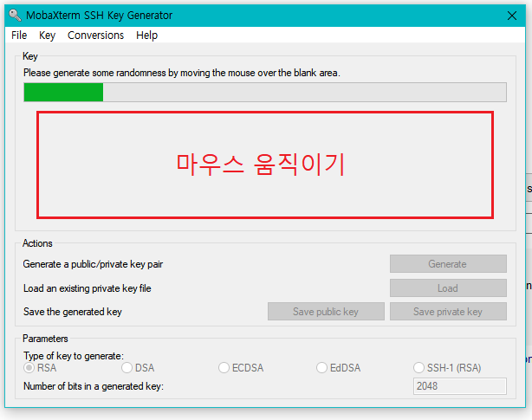Click the Generate button
The height and width of the screenshot is (420, 532).
click(x=448, y=264)
